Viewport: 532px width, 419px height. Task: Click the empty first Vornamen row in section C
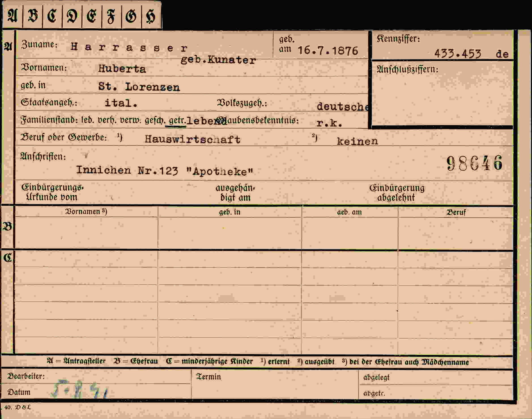click(86, 259)
